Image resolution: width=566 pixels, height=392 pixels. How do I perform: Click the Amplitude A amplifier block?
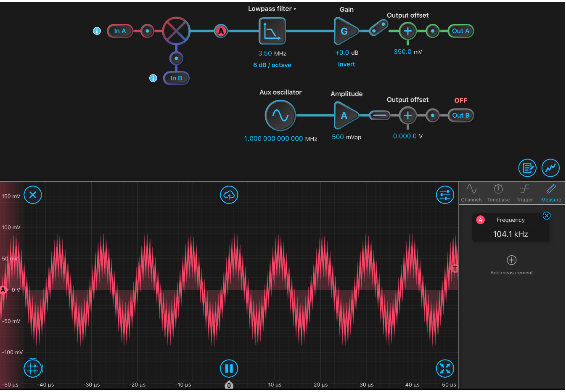346,116
